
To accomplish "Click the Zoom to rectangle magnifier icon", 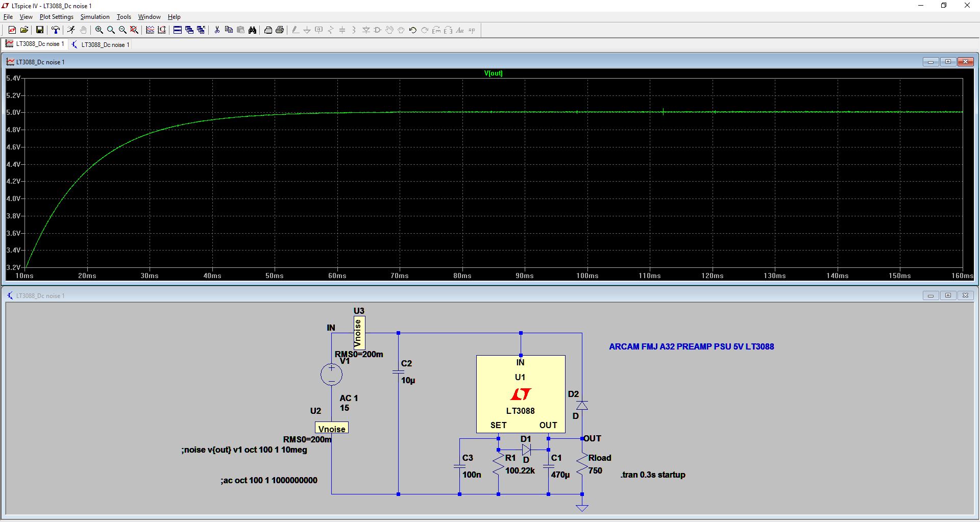I will [111, 30].
